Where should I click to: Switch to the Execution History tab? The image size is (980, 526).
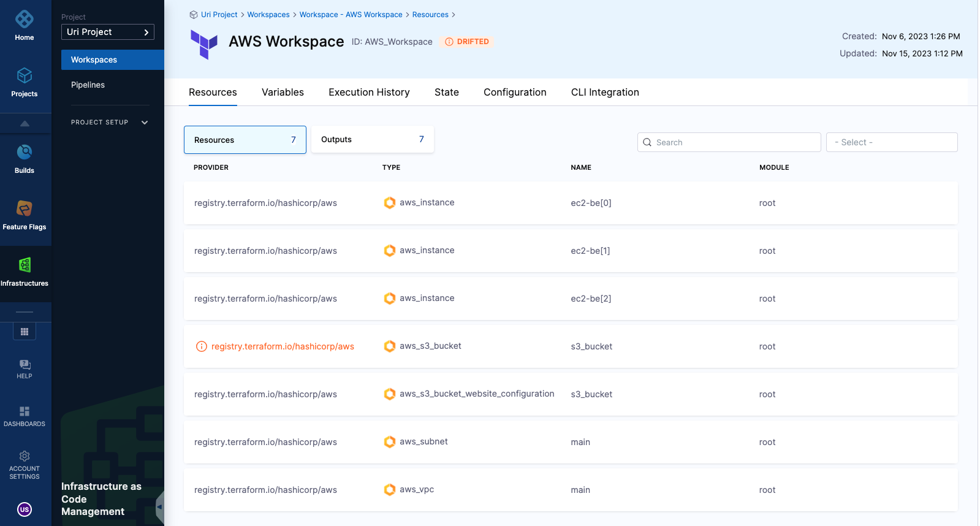pos(369,93)
